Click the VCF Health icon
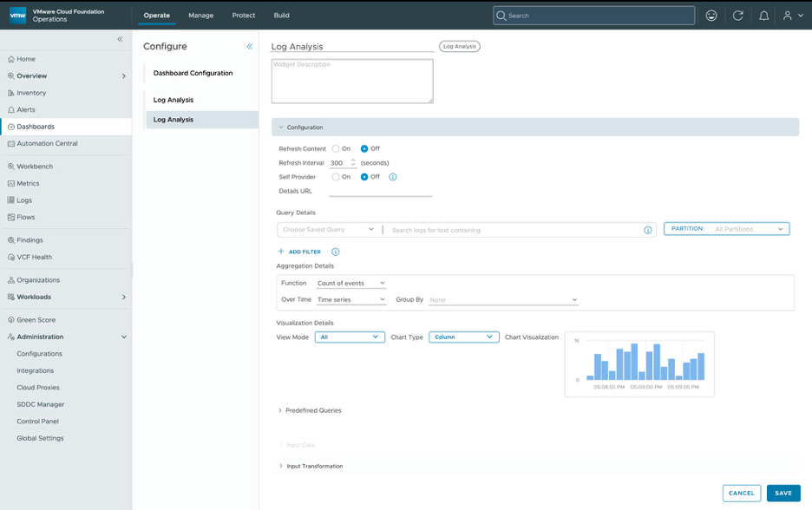 (x=11, y=257)
